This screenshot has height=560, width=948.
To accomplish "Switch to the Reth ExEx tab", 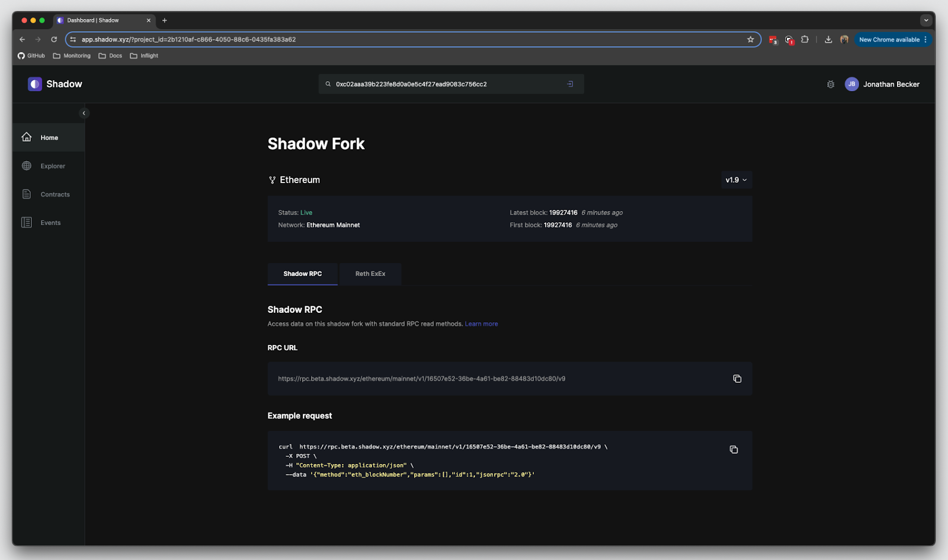I will pyautogui.click(x=370, y=274).
